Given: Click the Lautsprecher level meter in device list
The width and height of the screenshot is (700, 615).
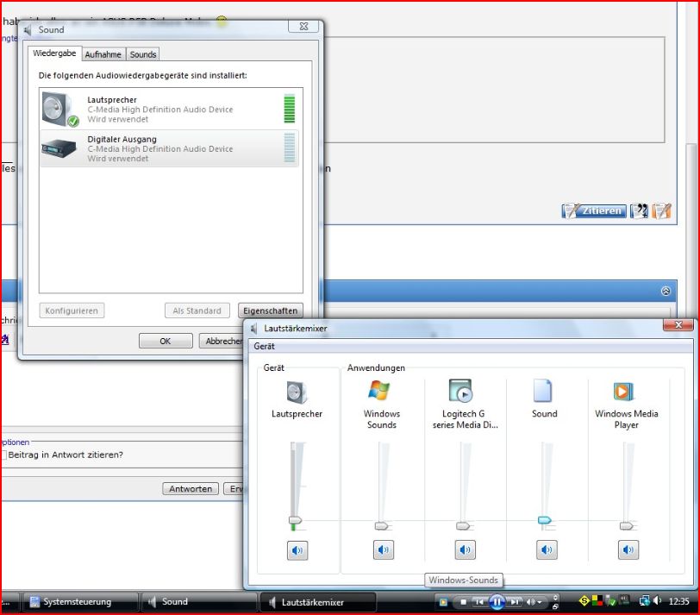Looking at the screenshot, I should 290,109.
